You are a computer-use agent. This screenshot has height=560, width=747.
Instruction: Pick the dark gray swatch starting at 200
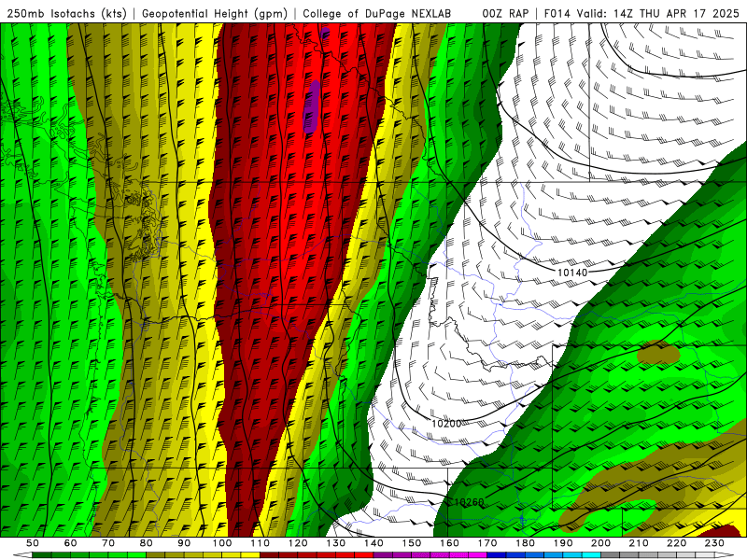611,555
